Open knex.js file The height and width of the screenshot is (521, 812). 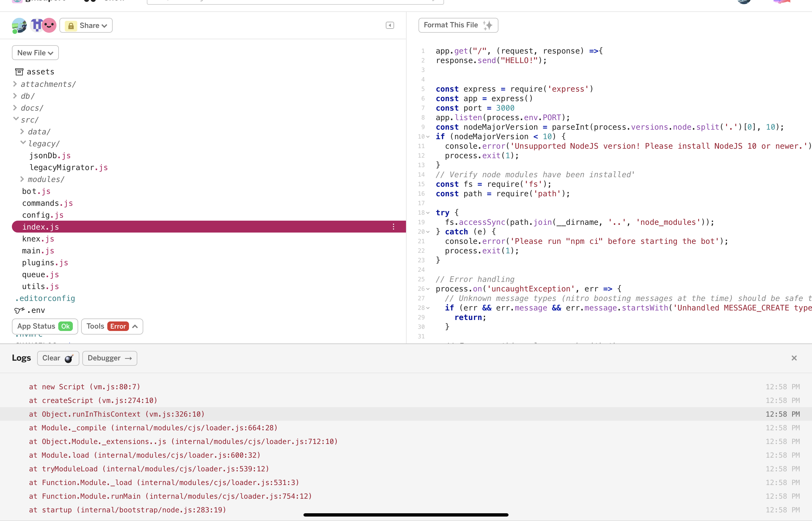point(38,238)
